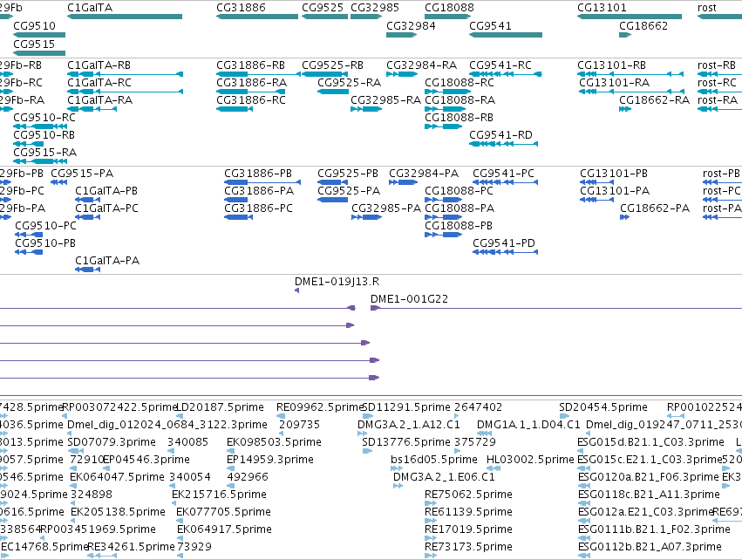Select the CG9541-RC transcript label
742x560 pixels.
[x=500, y=65]
